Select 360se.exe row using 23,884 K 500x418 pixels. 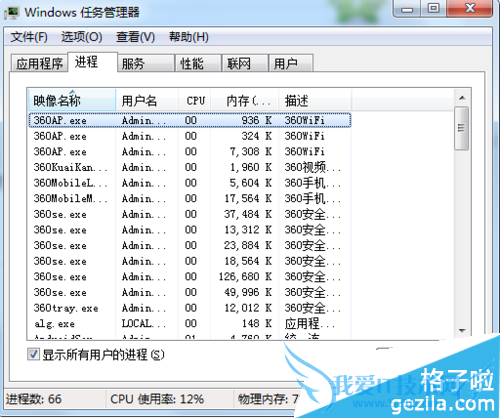[190, 245]
